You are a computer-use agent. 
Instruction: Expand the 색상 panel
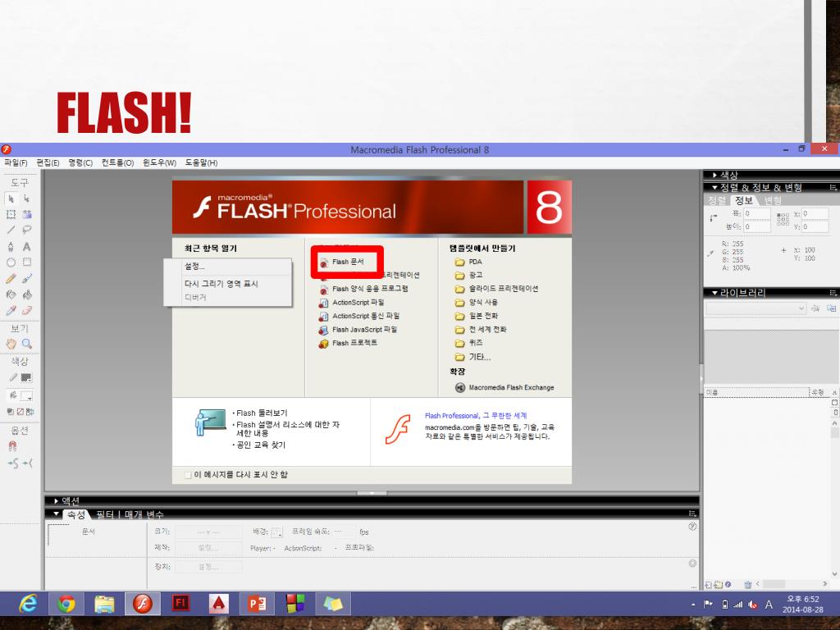tap(715, 175)
